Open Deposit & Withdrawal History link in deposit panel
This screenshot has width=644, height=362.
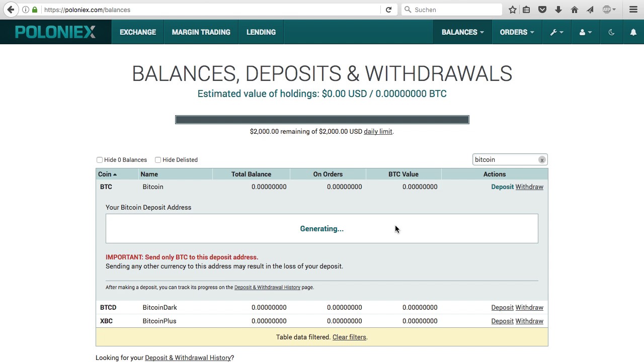tap(267, 287)
